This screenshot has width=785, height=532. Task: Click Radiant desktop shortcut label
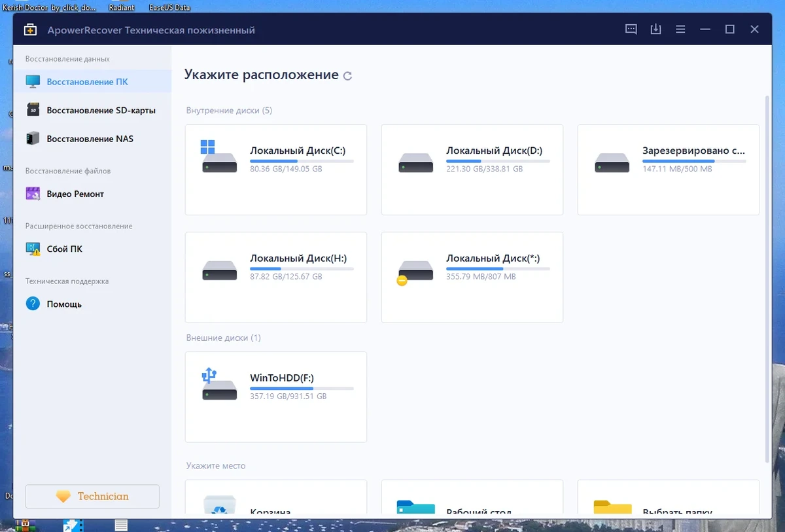pos(122,7)
